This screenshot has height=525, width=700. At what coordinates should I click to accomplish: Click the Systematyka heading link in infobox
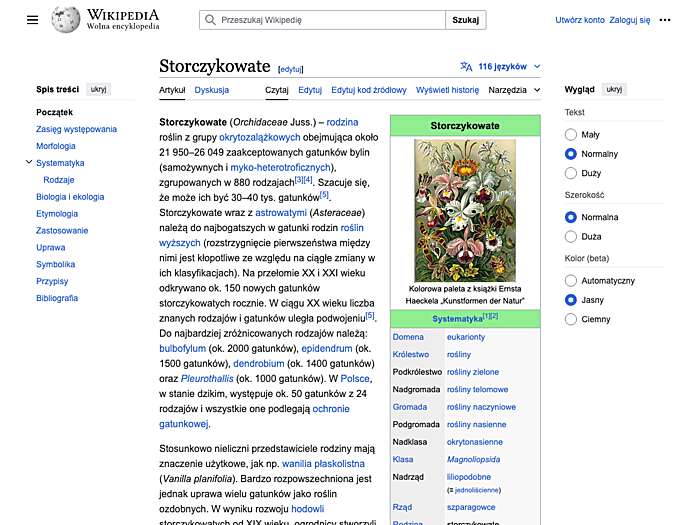(457, 319)
